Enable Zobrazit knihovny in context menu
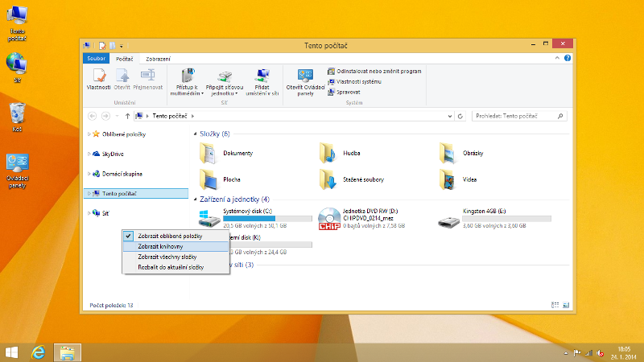Viewport: 644px width, 362px height. tap(161, 246)
